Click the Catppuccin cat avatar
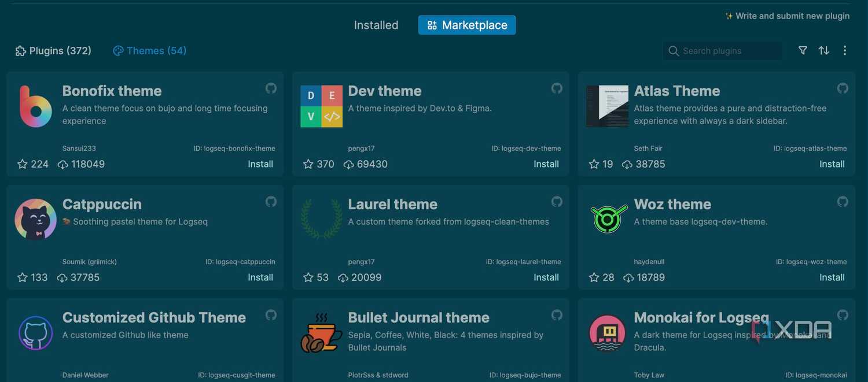The height and width of the screenshot is (382, 868). [35, 219]
